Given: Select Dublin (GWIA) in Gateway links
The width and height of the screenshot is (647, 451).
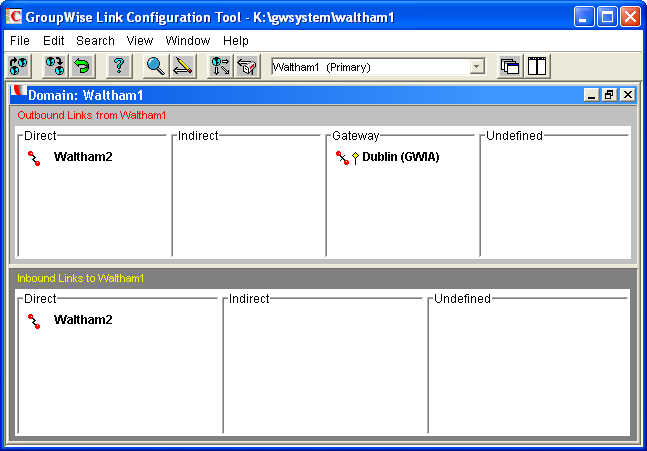Looking at the screenshot, I should [401, 157].
